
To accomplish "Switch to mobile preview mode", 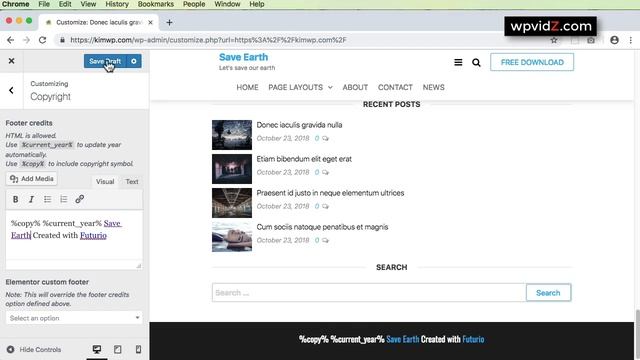I will (138, 349).
